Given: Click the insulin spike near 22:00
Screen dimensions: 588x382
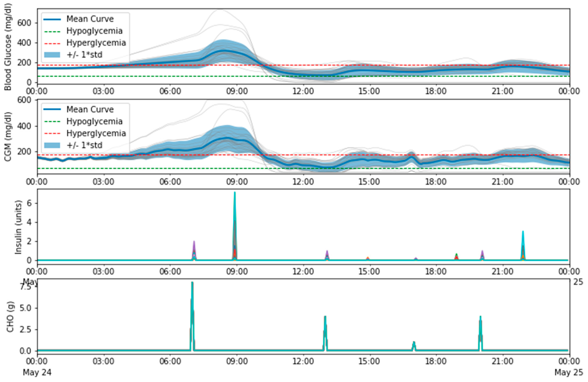Looking at the screenshot, I should point(523,242).
